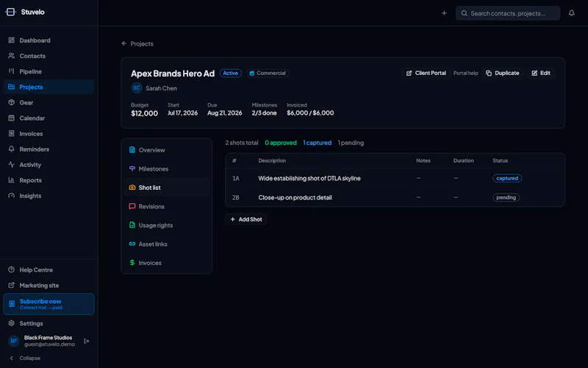
Task: Click the Shot list camera icon
Action: pos(132,188)
